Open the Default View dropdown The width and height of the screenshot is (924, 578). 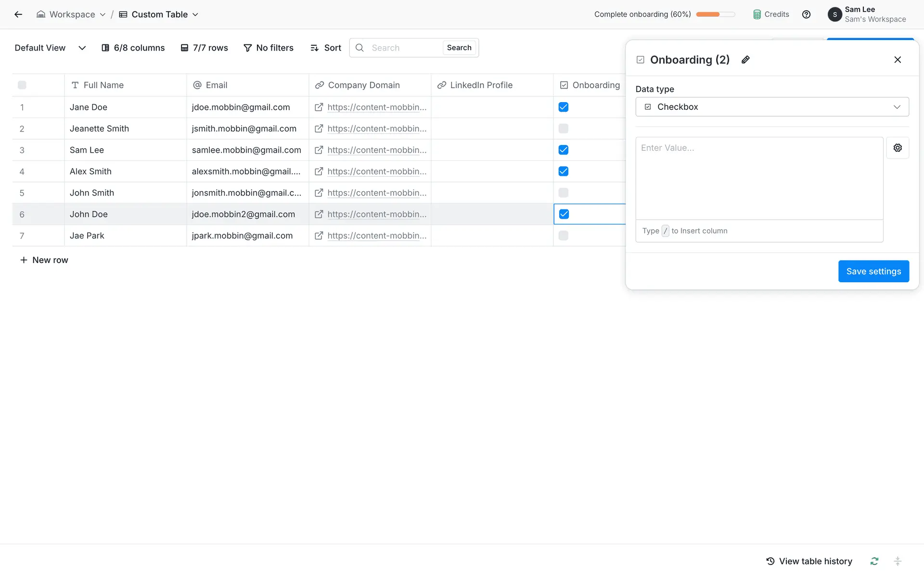50,48
